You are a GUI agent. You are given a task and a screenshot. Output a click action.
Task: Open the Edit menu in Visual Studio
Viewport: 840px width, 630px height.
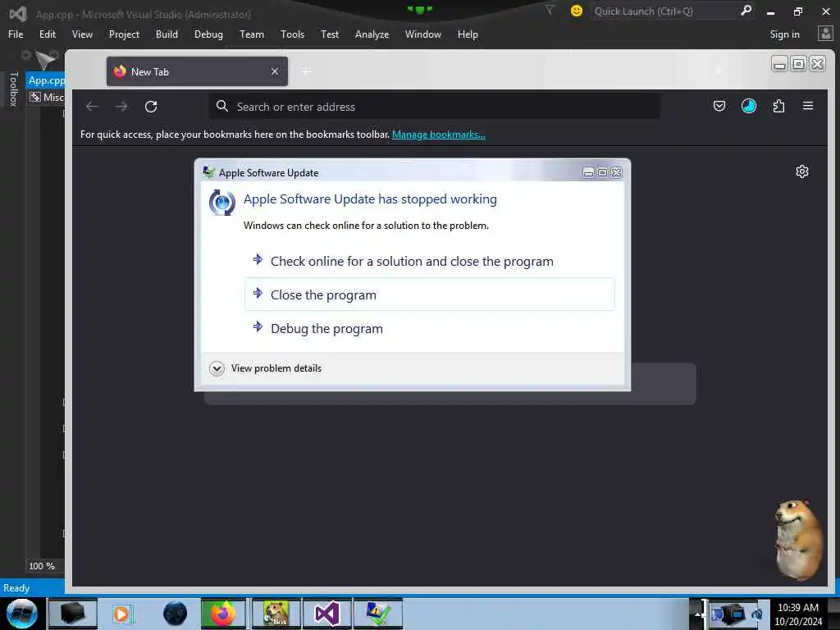47,34
